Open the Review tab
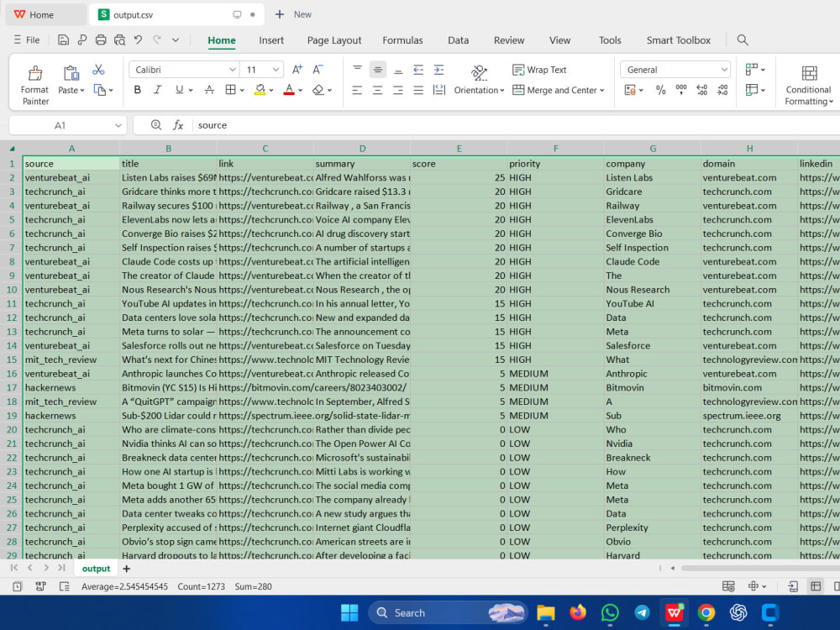The height and width of the screenshot is (630, 840). 509,40
